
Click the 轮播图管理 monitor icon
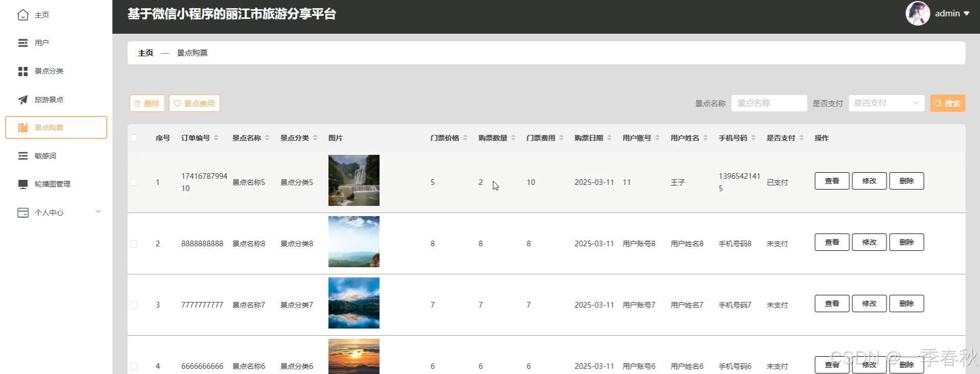pyautogui.click(x=23, y=184)
